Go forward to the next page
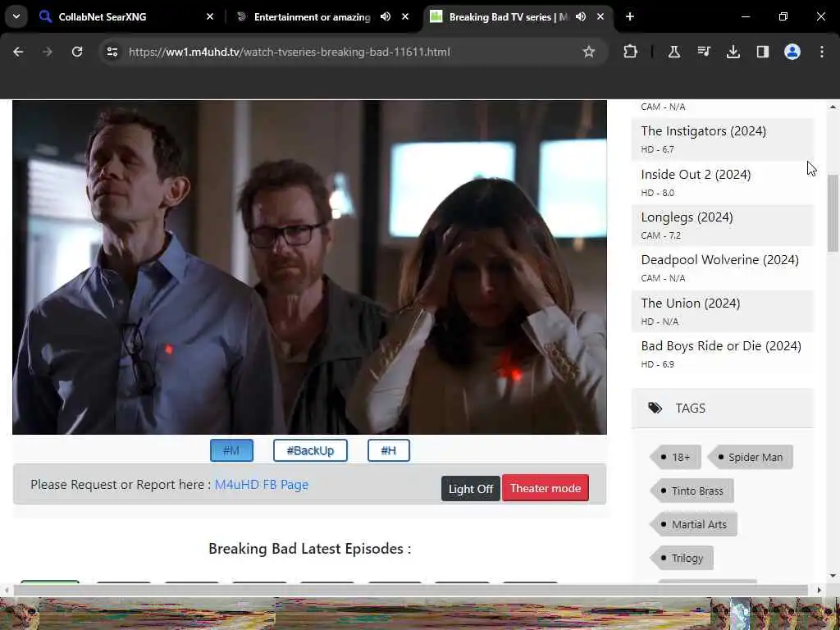840x630 pixels. pos(48,52)
